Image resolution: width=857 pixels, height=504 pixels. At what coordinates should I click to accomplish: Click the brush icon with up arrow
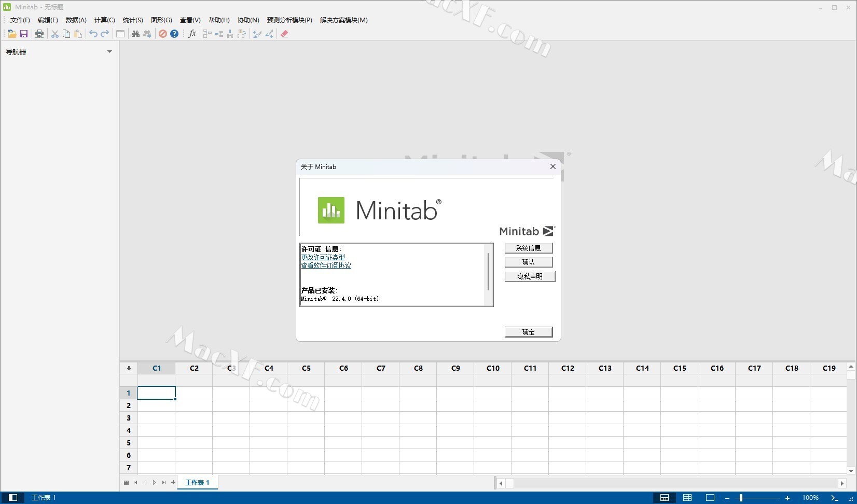257,34
